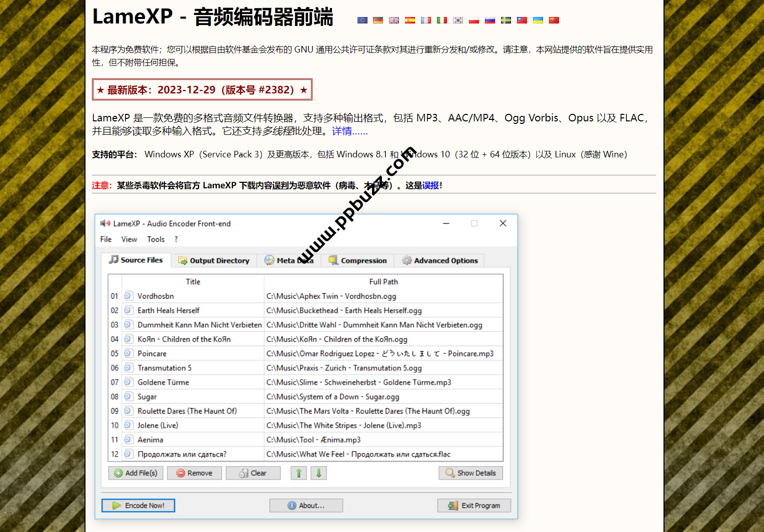The width and height of the screenshot is (764, 532).
Task: Click the file icon beside Aenima
Action: [x=128, y=440]
